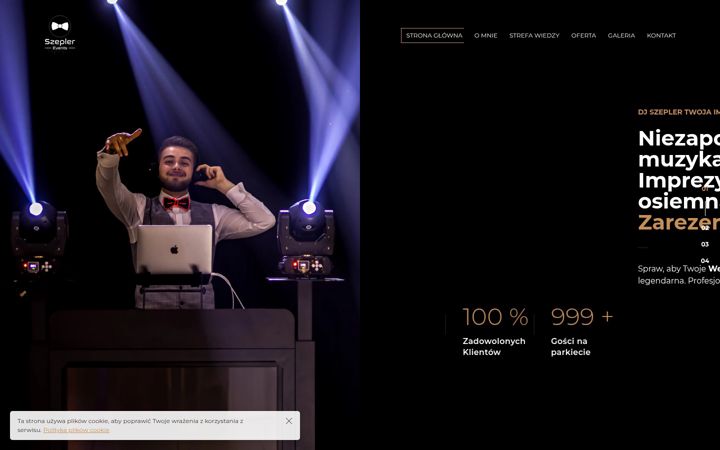Image resolution: width=720 pixels, height=450 pixels.
Task: Click the 100 % statistic number
Action: pyautogui.click(x=495, y=317)
